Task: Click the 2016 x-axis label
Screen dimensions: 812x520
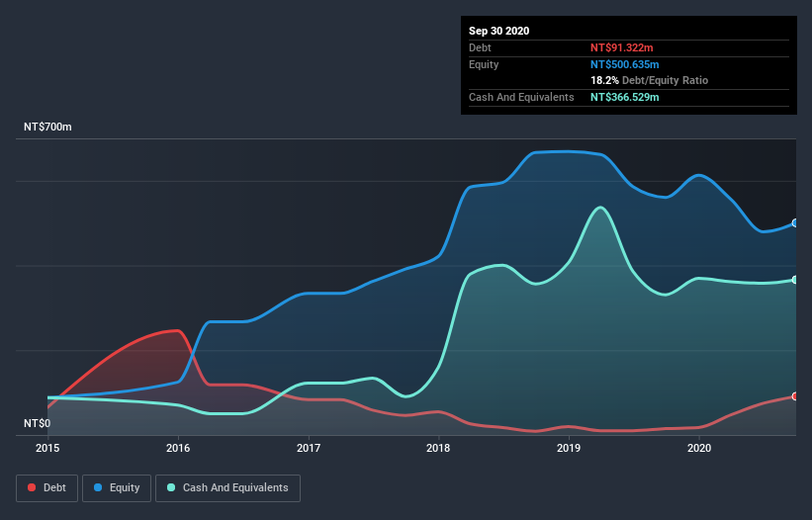Action: click(178, 448)
